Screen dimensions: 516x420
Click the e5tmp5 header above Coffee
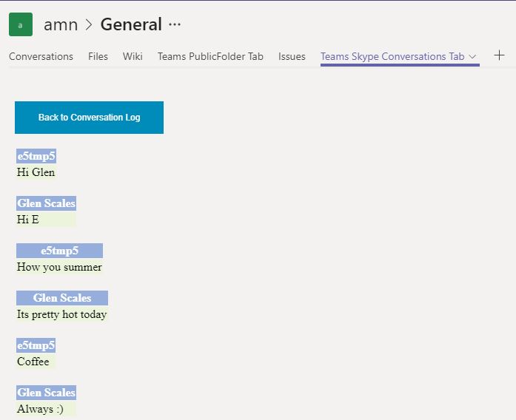click(x=36, y=345)
